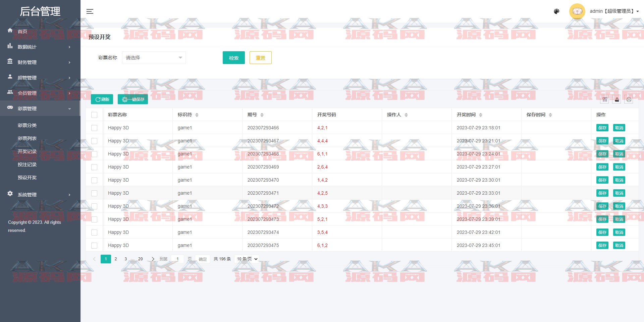Open the 彩票名称 dropdown selector
Image resolution: width=644 pixels, height=322 pixels.
[154, 58]
